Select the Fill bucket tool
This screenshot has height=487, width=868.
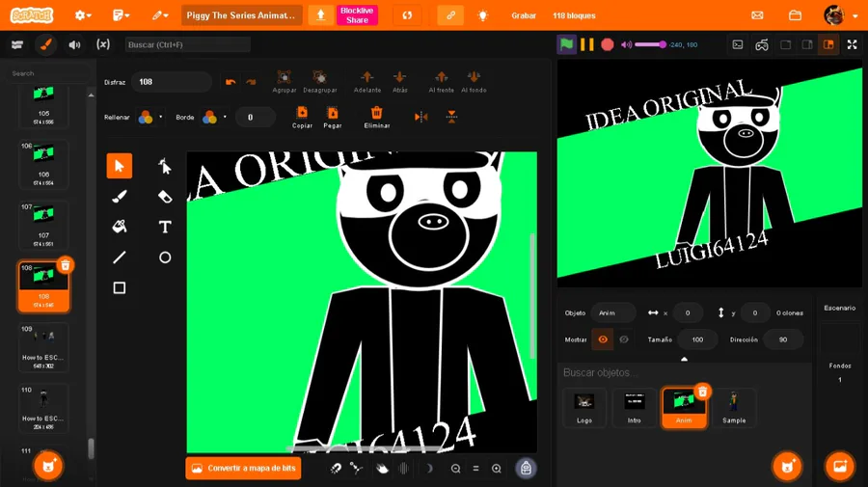[119, 227]
